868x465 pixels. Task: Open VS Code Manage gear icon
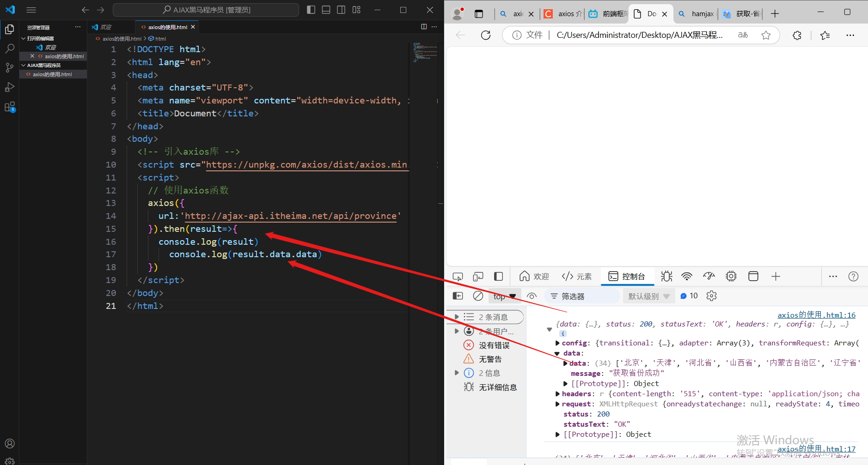(x=9, y=461)
